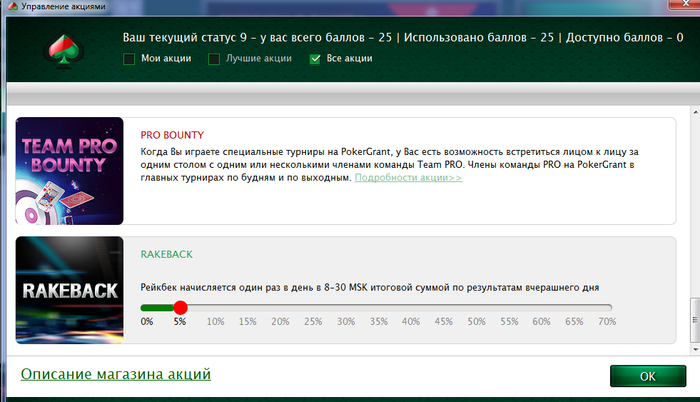Click the vertical scrollbar thumb
700x402 pixels.
click(695, 319)
